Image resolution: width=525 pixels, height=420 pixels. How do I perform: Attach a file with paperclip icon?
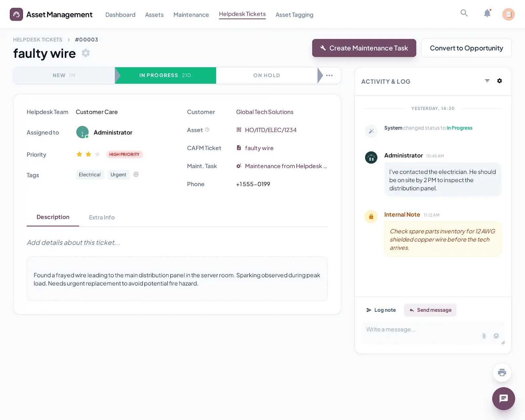point(484,336)
